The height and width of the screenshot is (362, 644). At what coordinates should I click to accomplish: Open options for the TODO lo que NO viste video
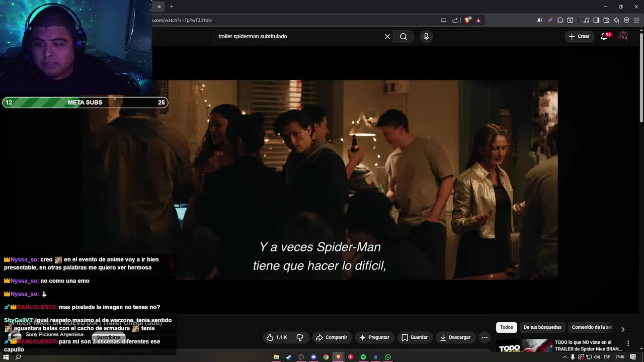click(x=628, y=343)
